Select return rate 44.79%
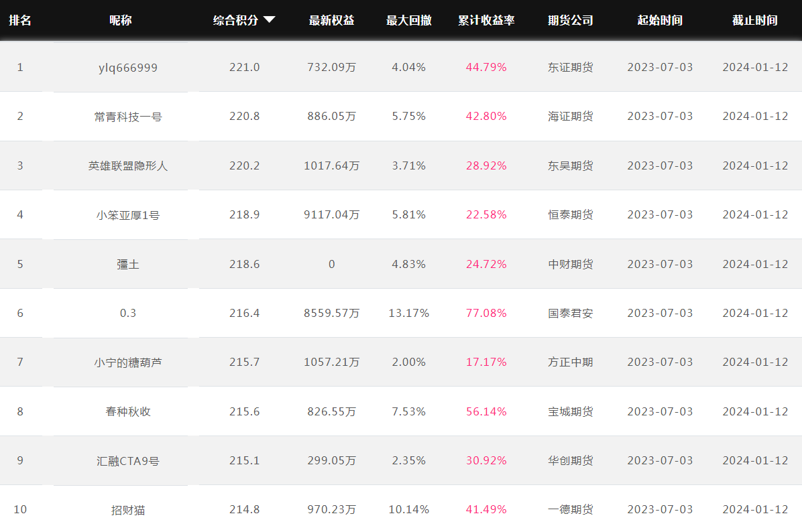This screenshot has height=532, width=802. (486, 68)
